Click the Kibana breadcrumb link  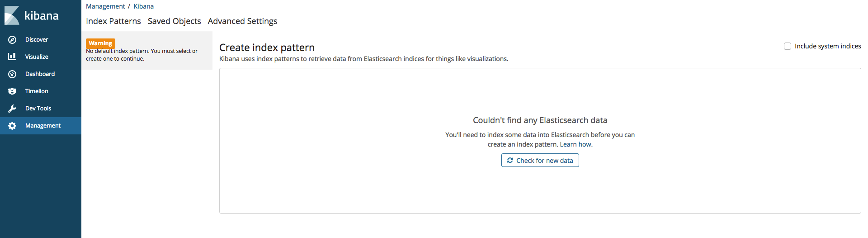point(144,6)
